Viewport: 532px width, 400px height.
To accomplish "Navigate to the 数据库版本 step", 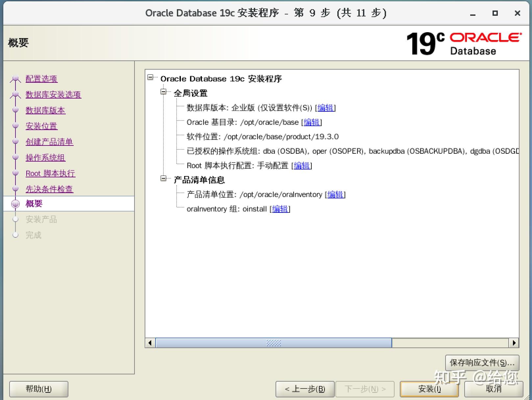I will point(45,110).
